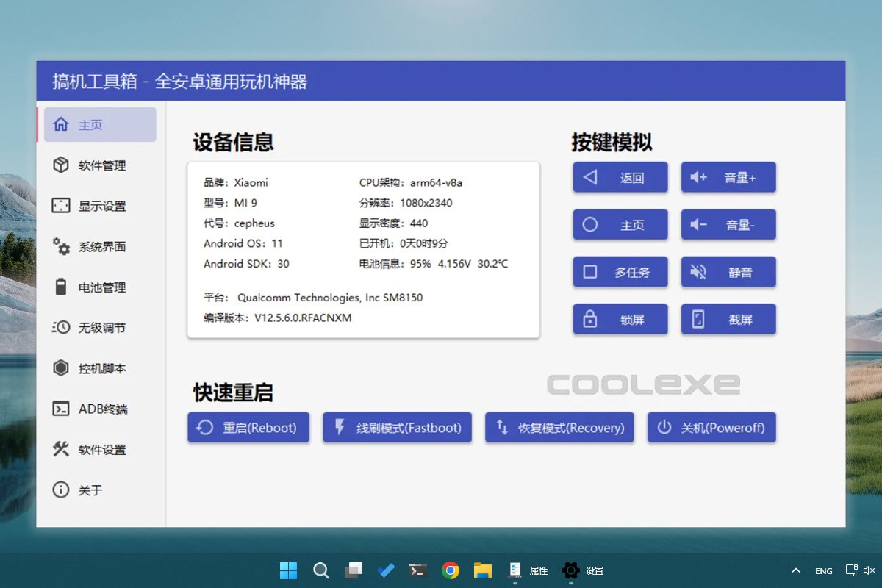The image size is (882, 588).
Task: Click the reboot arrow icon on 重启(Reboot)
Action: click(205, 428)
